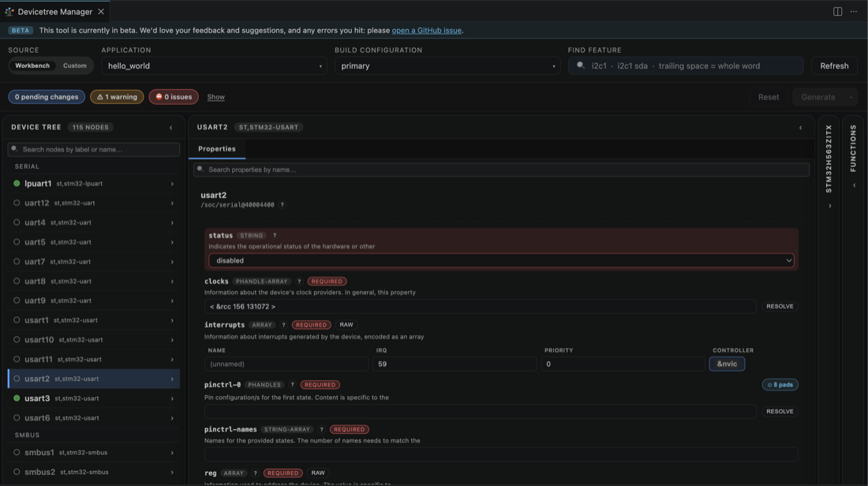The width and height of the screenshot is (868, 486).
Task: Select usart11 tree node
Action: coord(94,359)
